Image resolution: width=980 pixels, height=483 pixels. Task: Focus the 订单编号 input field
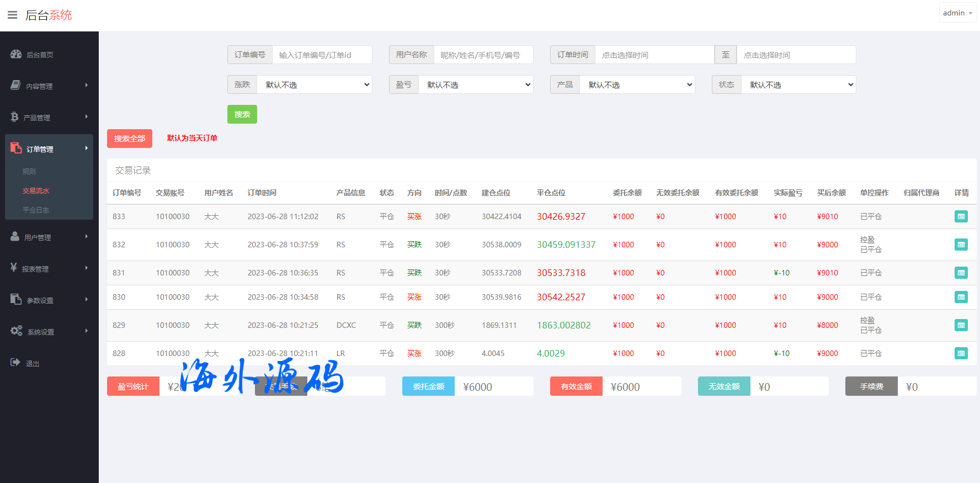[322, 55]
